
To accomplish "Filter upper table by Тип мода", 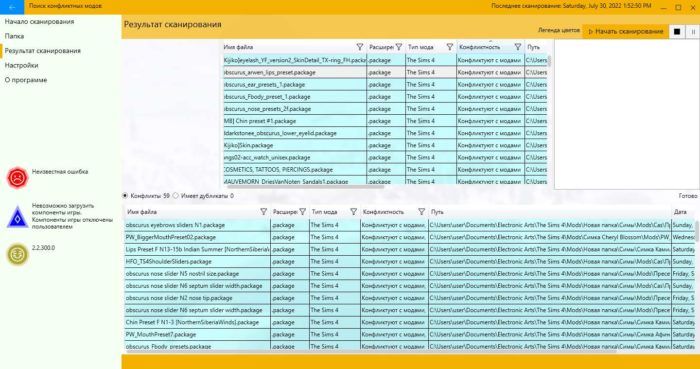I will pos(450,47).
